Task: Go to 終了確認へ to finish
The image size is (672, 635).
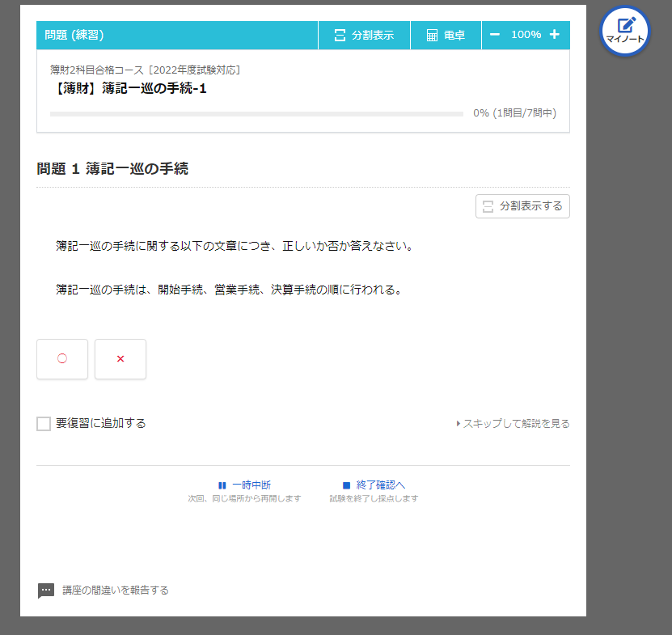Action: tap(374, 485)
